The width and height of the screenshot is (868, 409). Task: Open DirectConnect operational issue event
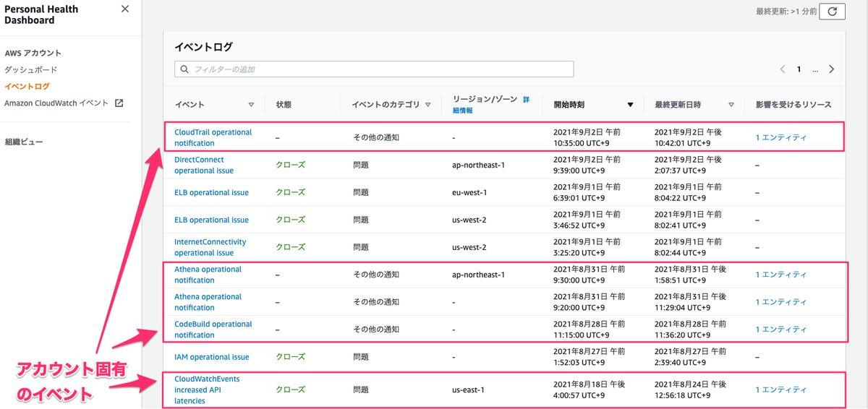pyautogui.click(x=204, y=165)
